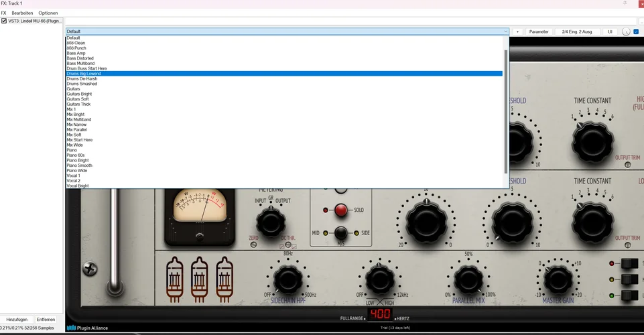Click the Parameter button
The image size is (644, 335).
click(539, 31)
